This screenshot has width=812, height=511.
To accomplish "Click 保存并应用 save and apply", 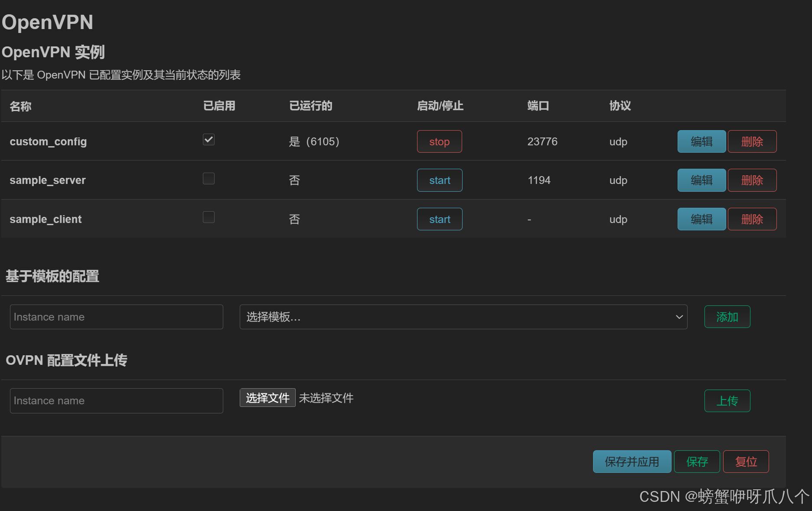I will pos(632,462).
